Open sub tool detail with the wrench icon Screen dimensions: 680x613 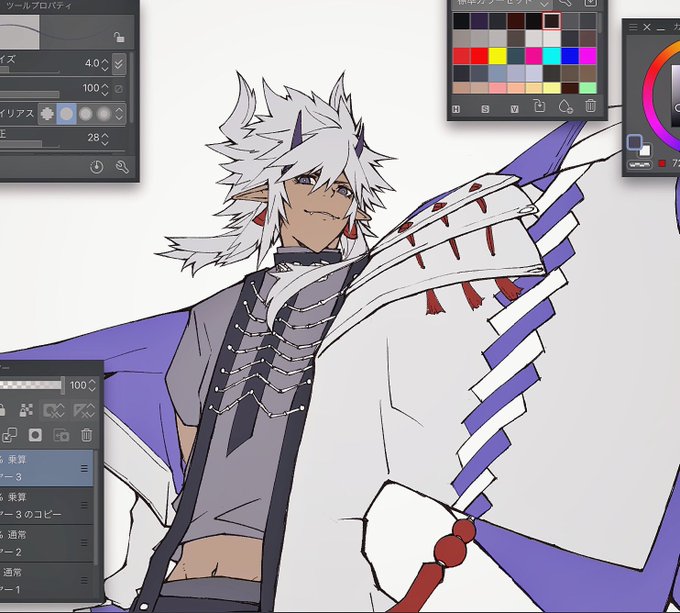click(122, 167)
